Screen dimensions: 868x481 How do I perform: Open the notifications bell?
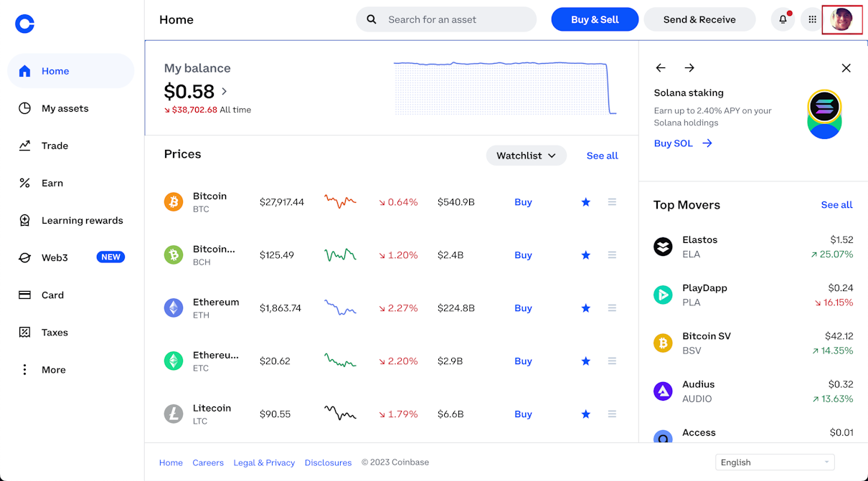783,19
